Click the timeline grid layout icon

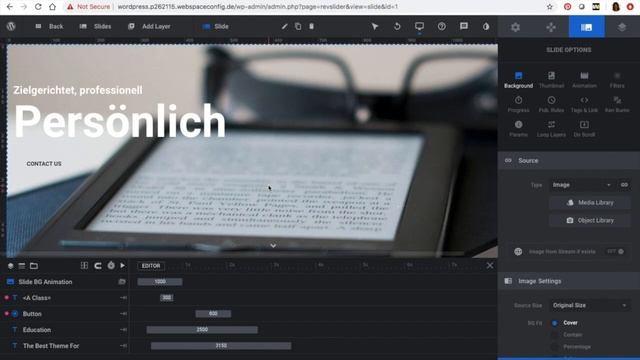[x=84, y=266]
